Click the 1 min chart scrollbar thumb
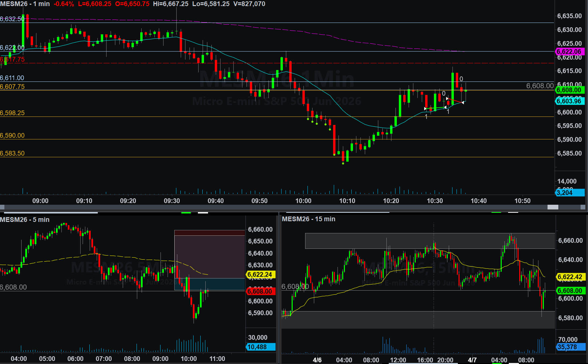The width and height of the screenshot is (588, 364). (553, 207)
